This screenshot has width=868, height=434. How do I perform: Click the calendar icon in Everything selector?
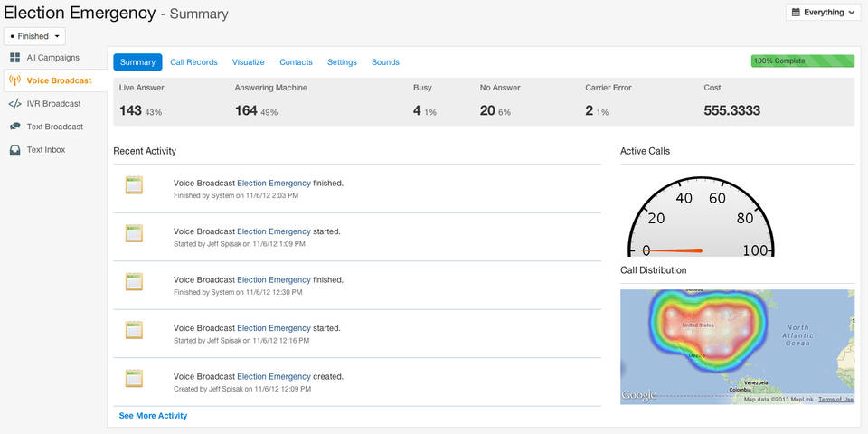(796, 13)
